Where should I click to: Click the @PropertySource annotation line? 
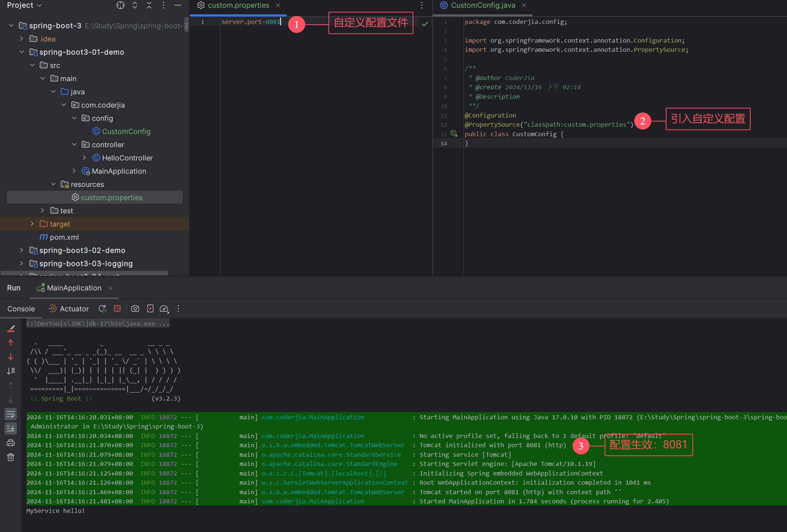coord(549,124)
